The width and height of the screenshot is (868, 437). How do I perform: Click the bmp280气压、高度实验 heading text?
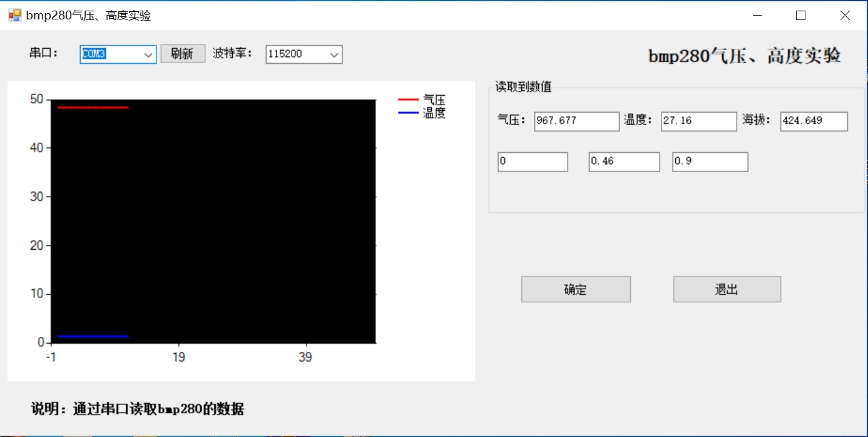pos(744,56)
